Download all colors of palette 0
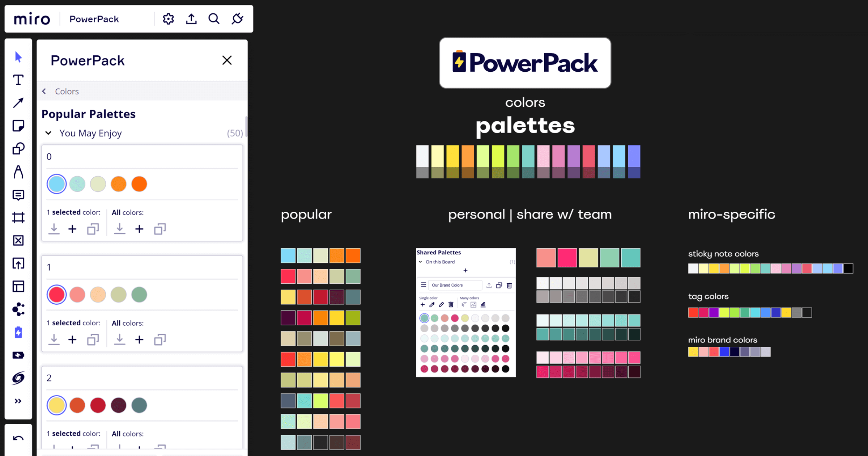 119,229
